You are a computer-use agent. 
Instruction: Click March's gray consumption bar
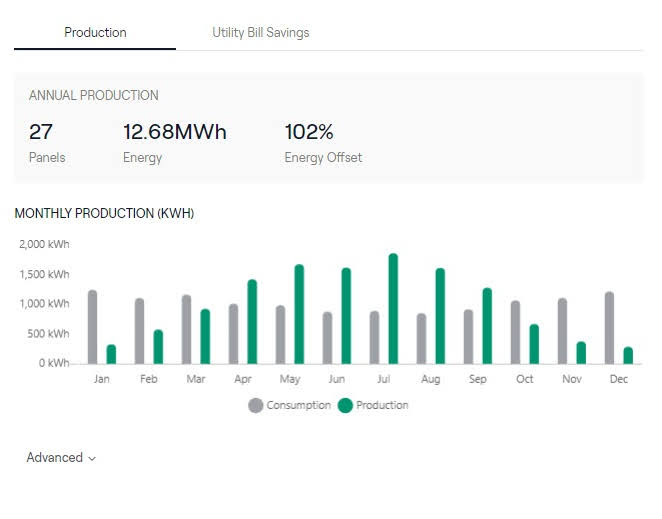click(186, 329)
